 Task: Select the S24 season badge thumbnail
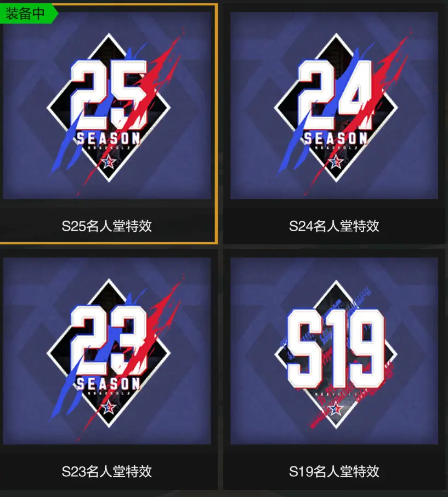tap(334, 106)
